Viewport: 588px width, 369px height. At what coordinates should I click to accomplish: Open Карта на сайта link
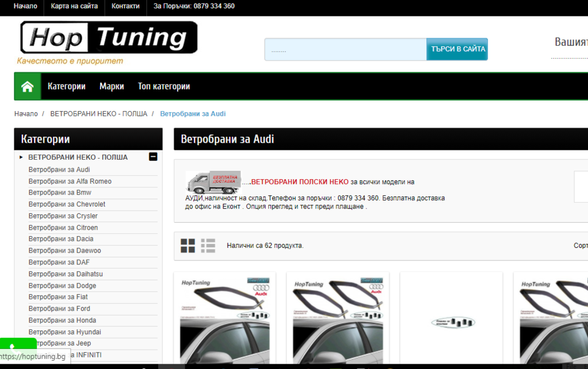click(74, 6)
